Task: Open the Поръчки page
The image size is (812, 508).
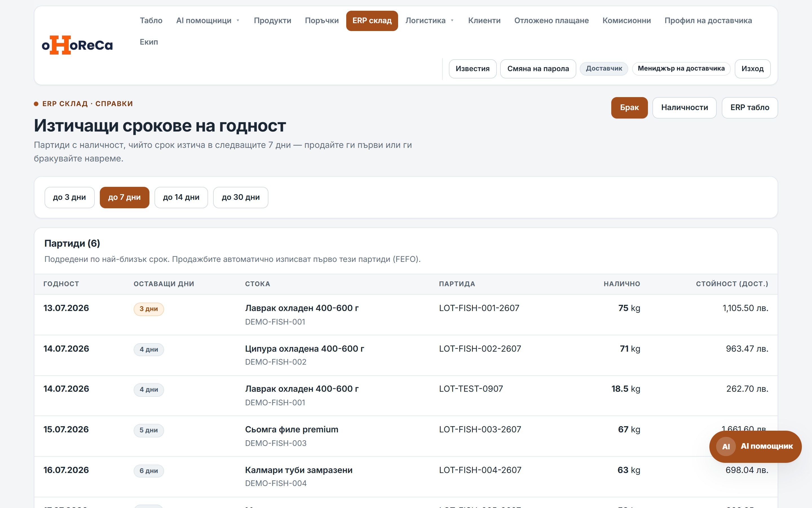Action: (321, 21)
